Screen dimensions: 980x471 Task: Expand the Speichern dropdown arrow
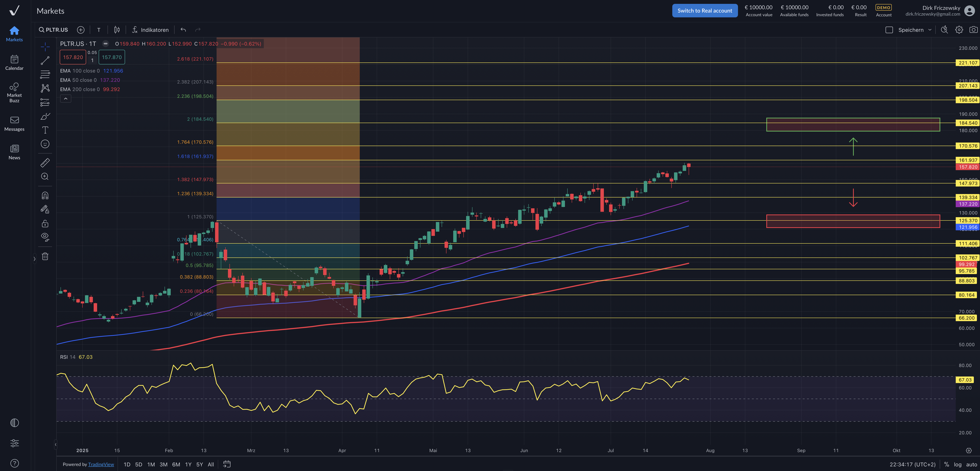(930, 30)
